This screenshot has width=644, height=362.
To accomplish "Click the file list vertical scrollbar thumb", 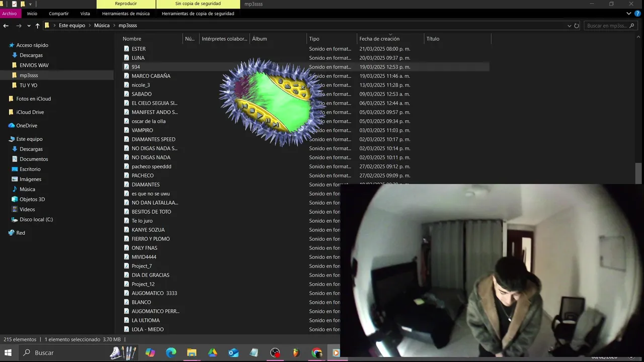I will [638, 173].
